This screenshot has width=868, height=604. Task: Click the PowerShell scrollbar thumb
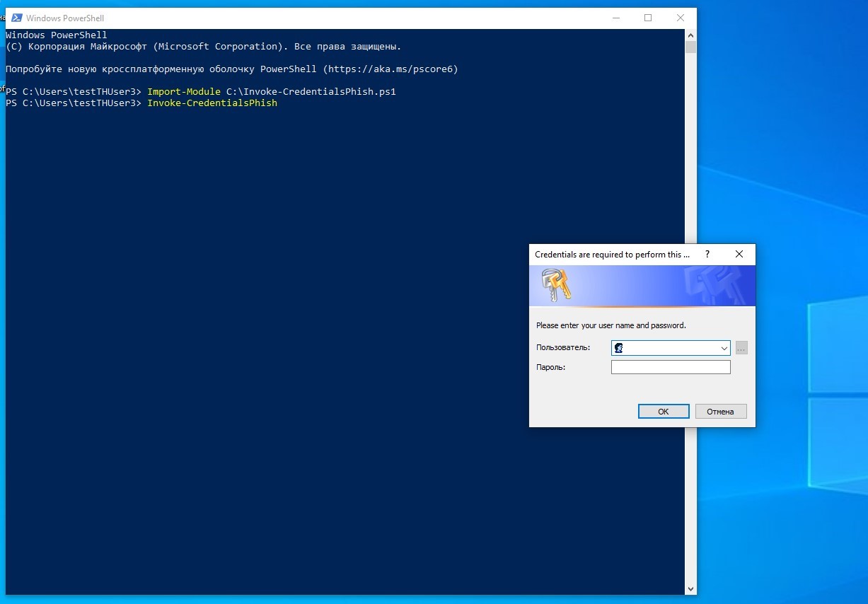tap(690, 47)
